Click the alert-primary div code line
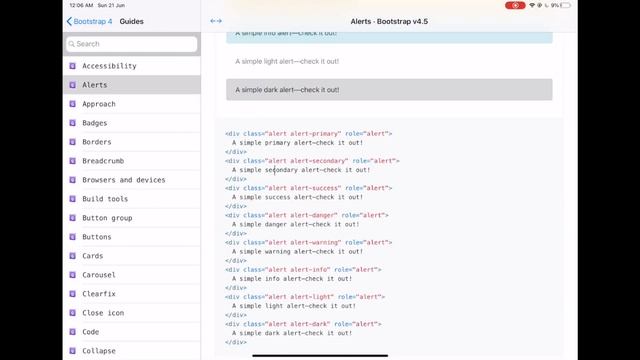Viewport: 640px width, 360px height. pos(309,133)
